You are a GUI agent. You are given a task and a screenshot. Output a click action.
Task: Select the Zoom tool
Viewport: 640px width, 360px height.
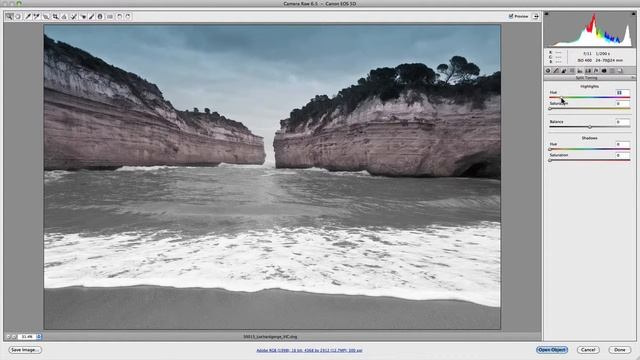tap(9, 17)
